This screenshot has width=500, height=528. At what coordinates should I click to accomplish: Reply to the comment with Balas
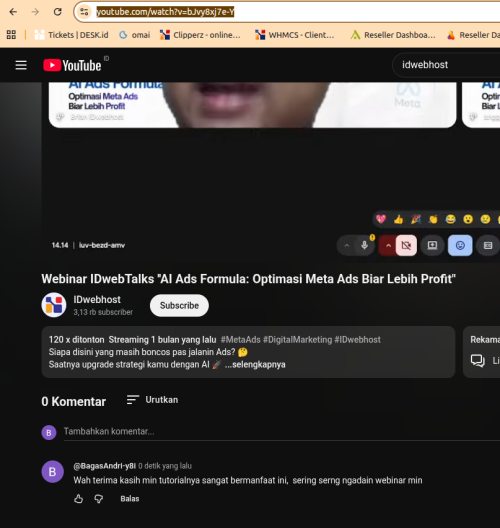[130, 499]
